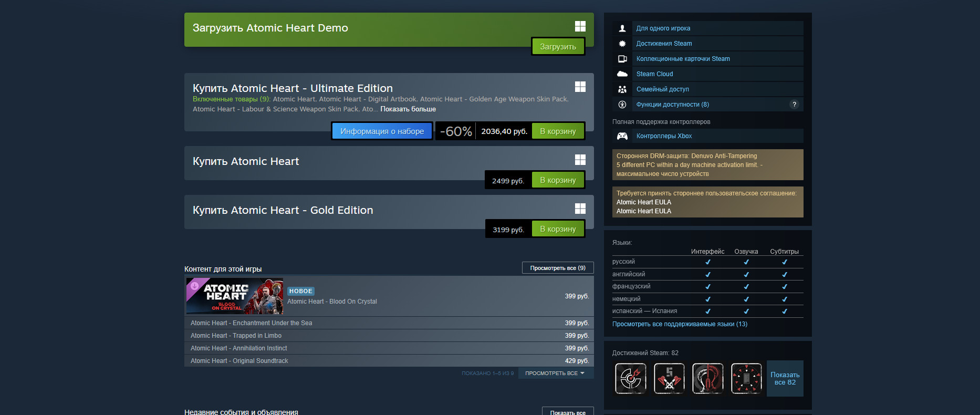Click the французский language row label
Viewport: 980px width, 415px height.
click(x=631, y=286)
